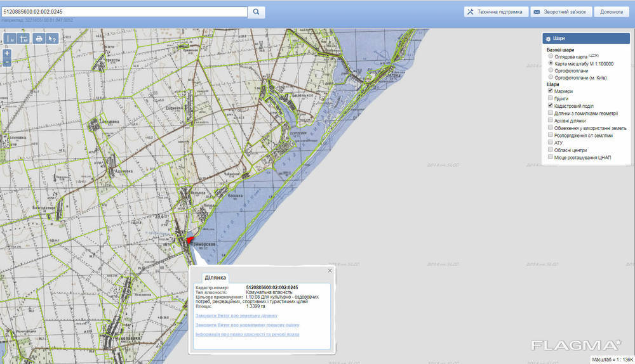Zoom out with the minus button
The image size is (635, 364).
(7, 62)
